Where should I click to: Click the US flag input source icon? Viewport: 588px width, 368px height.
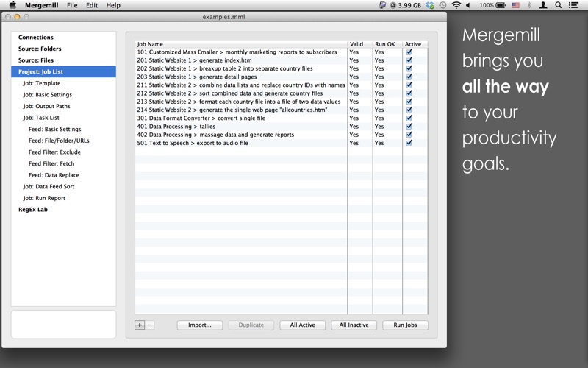point(516,5)
